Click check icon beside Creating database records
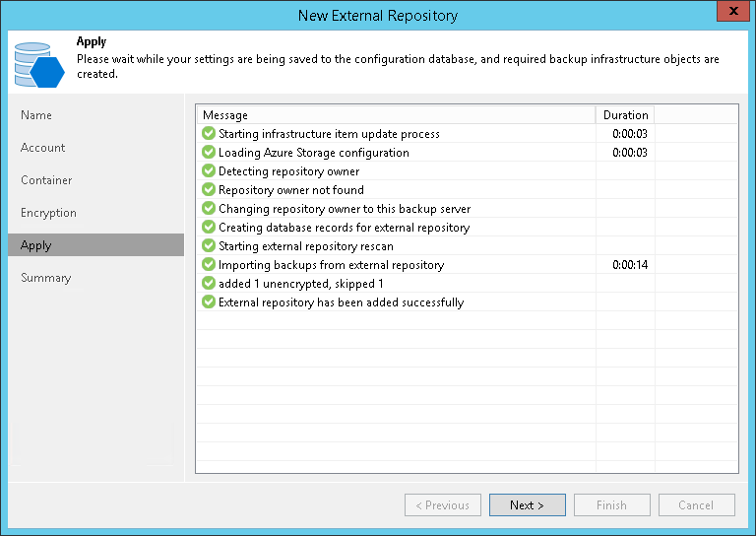The width and height of the screenshot is (756, 536). tap(209, 228)
